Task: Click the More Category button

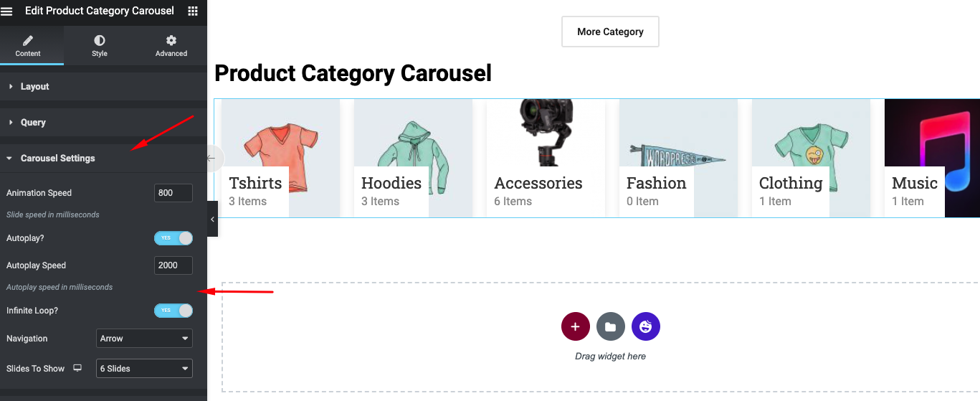Action: [610, 32]
